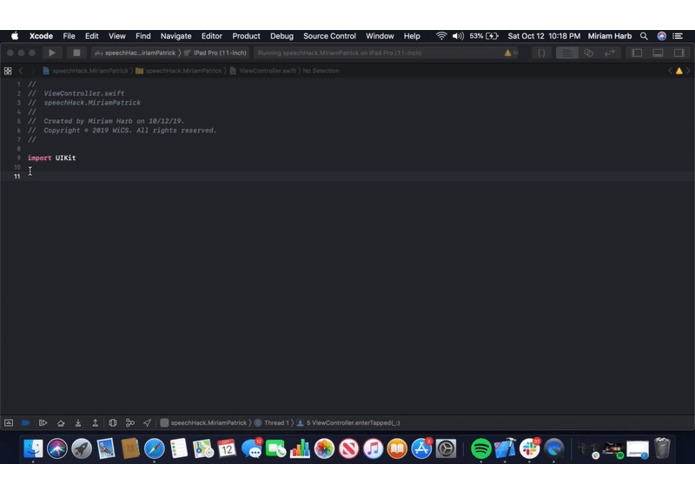Open the Find menu

click(143, 36)
